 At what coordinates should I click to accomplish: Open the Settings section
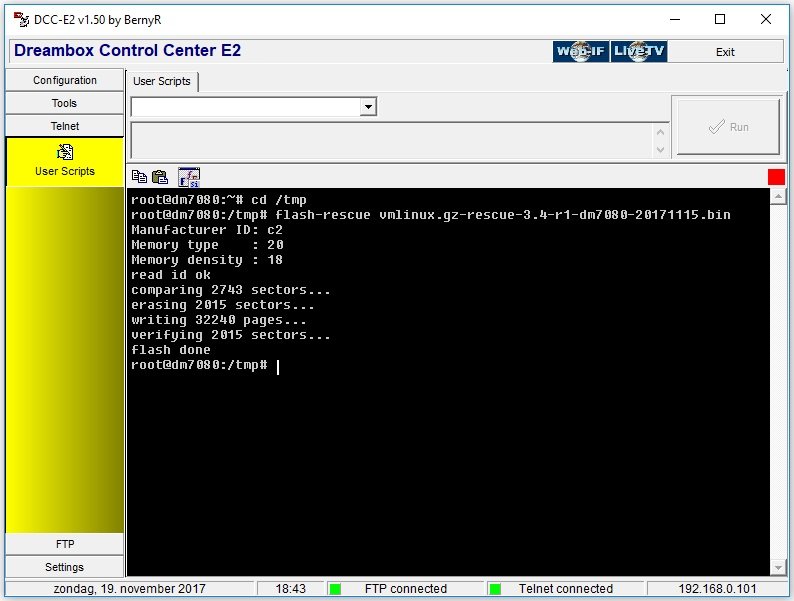[64, 567]
